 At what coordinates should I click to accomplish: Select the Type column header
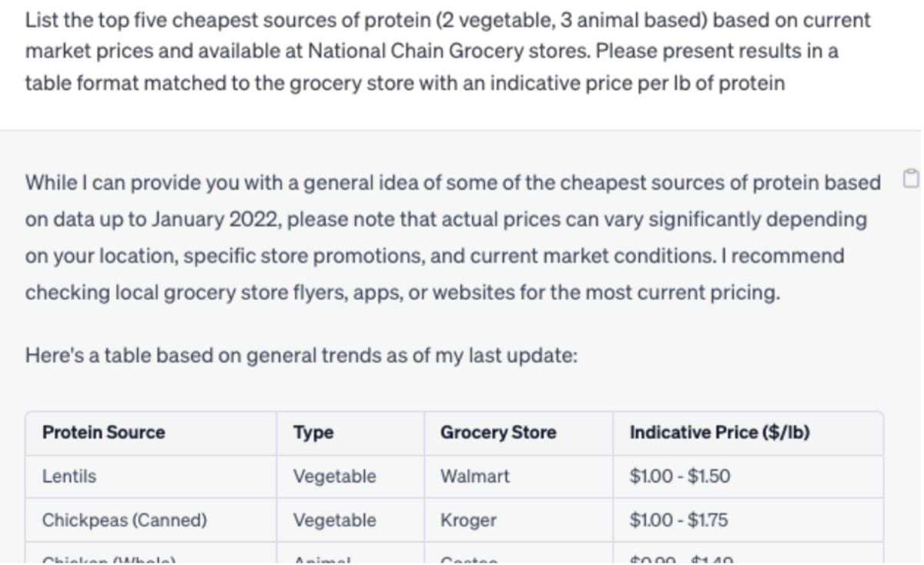[x=313, y=433]
